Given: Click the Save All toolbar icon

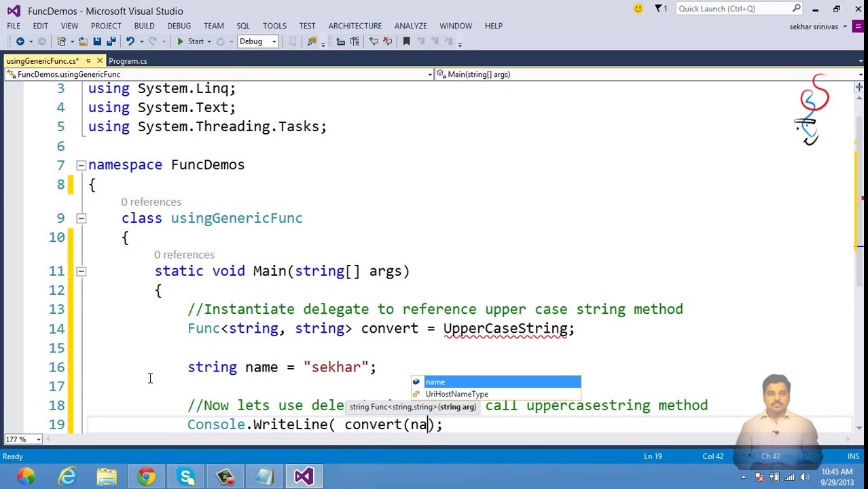Looking at the screenshot, I should click(111, 41).
